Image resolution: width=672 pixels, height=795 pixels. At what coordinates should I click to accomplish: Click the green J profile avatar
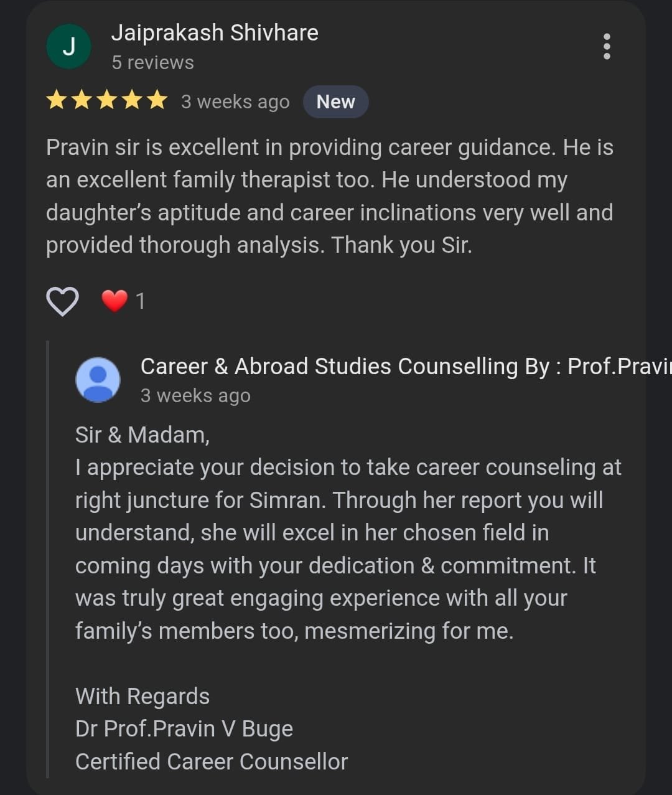click(69, 47)
